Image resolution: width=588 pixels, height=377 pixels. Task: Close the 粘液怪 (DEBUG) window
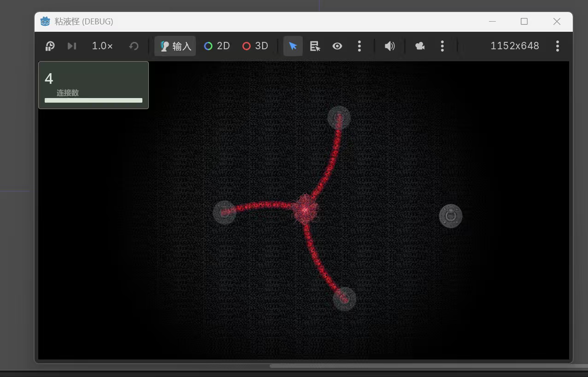pyautogui.click(x=557, y=21)
